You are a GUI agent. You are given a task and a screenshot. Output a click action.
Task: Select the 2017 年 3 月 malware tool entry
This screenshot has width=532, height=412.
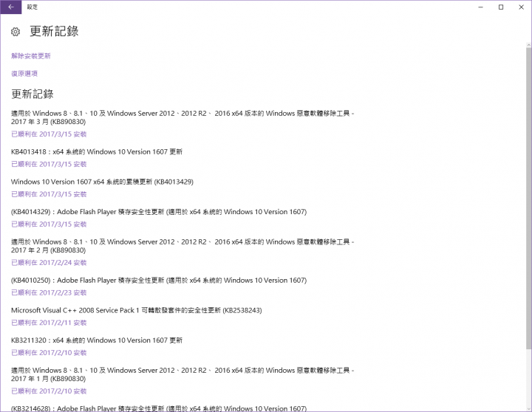[183, 117]
